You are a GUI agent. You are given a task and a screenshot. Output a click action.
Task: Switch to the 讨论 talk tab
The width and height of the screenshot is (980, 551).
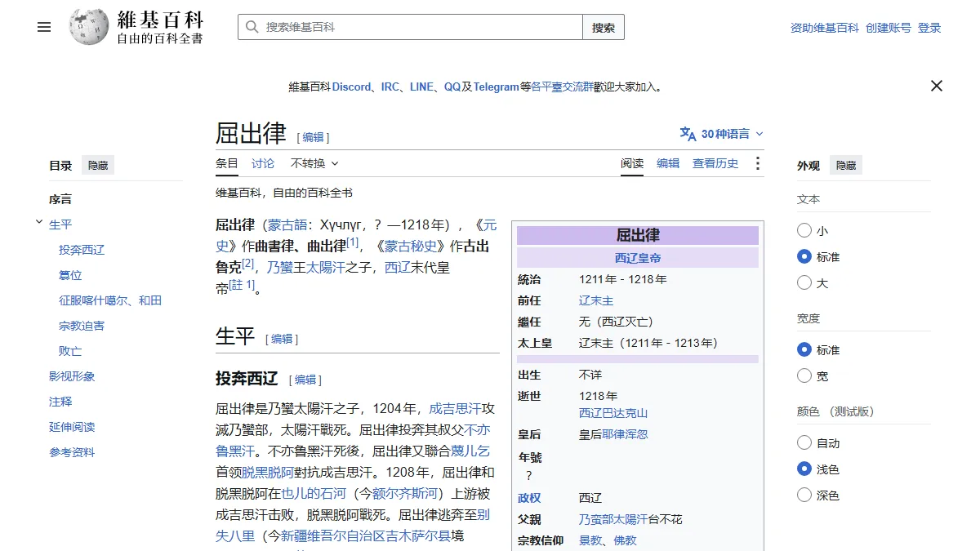click(263, 163)
